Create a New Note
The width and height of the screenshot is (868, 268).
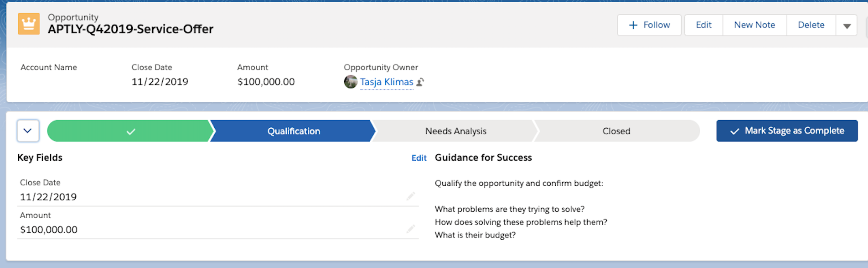pyautogui.click(x=754, y=25)
